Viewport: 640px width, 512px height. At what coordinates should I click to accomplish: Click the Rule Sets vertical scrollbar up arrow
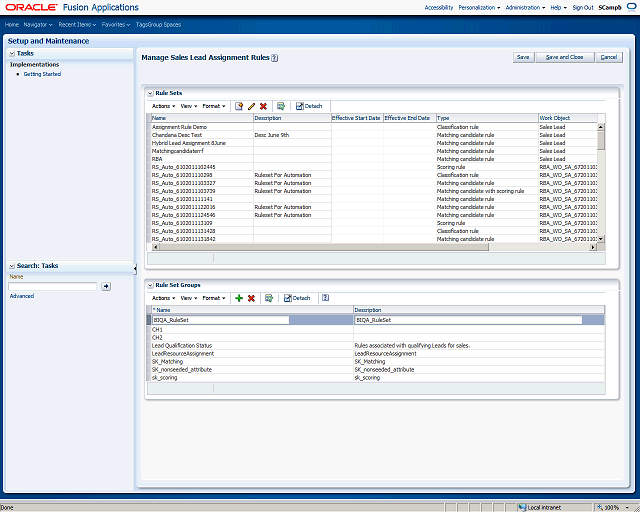point(601,127)
